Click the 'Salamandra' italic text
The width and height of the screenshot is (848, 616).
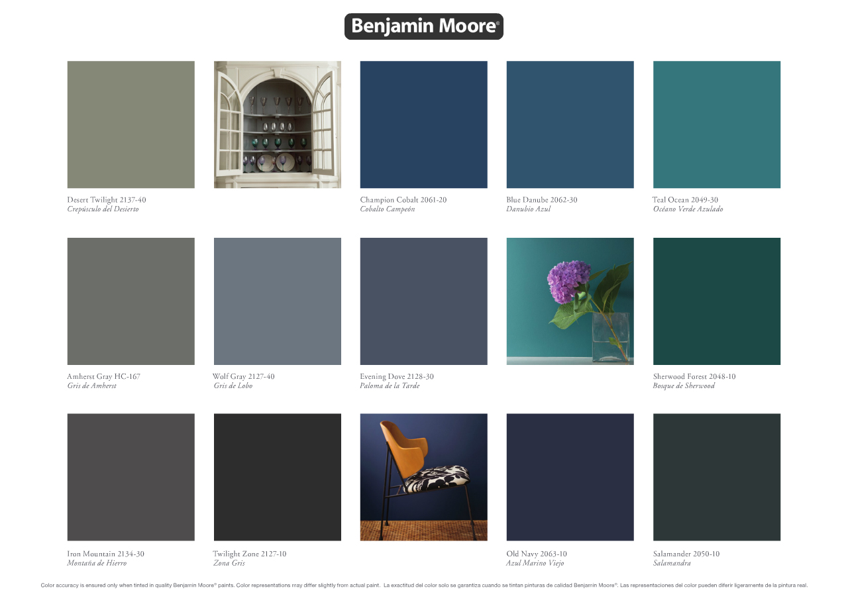click(x=672, y=563)
